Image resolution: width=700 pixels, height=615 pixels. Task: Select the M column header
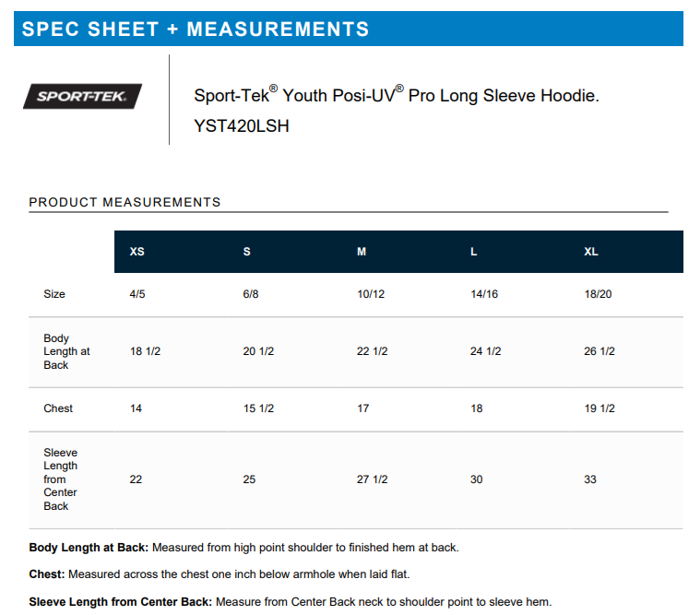[x=362, y=252]
